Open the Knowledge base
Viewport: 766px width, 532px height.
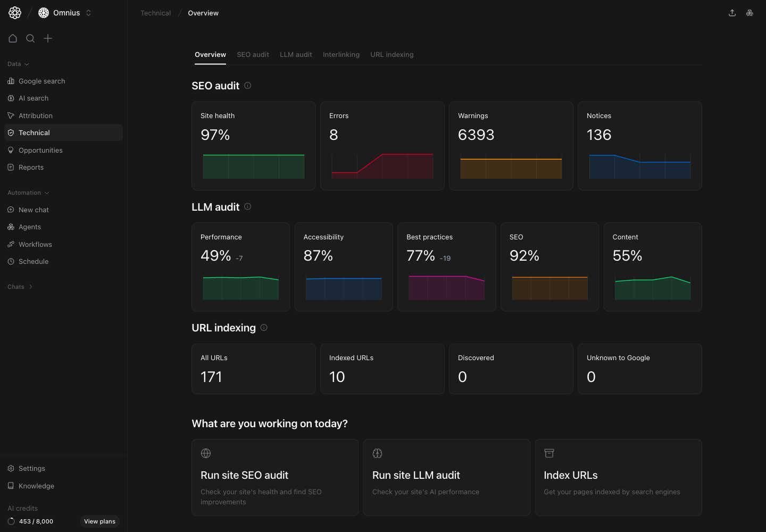click(36, 486)
